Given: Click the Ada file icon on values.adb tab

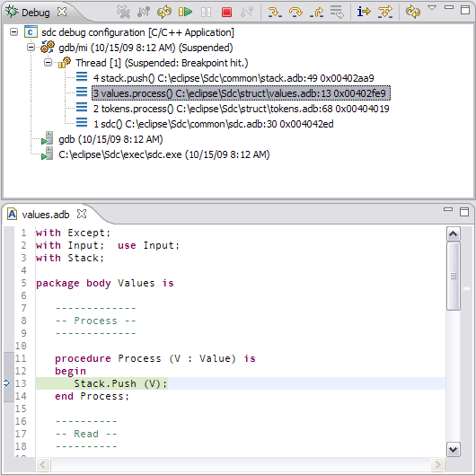Looking at the screenshot, I should coord(13,215).
